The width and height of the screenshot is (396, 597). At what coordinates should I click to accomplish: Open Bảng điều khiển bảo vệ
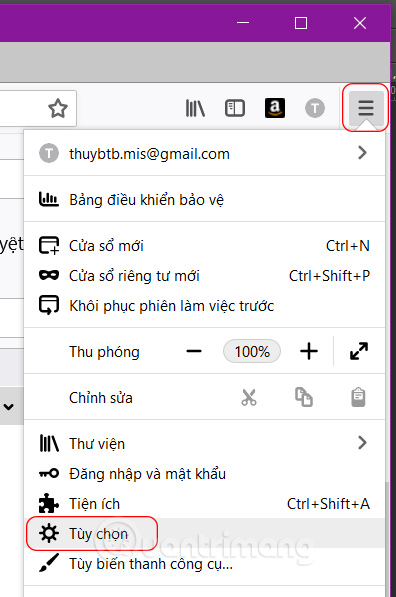pos(204,200)
